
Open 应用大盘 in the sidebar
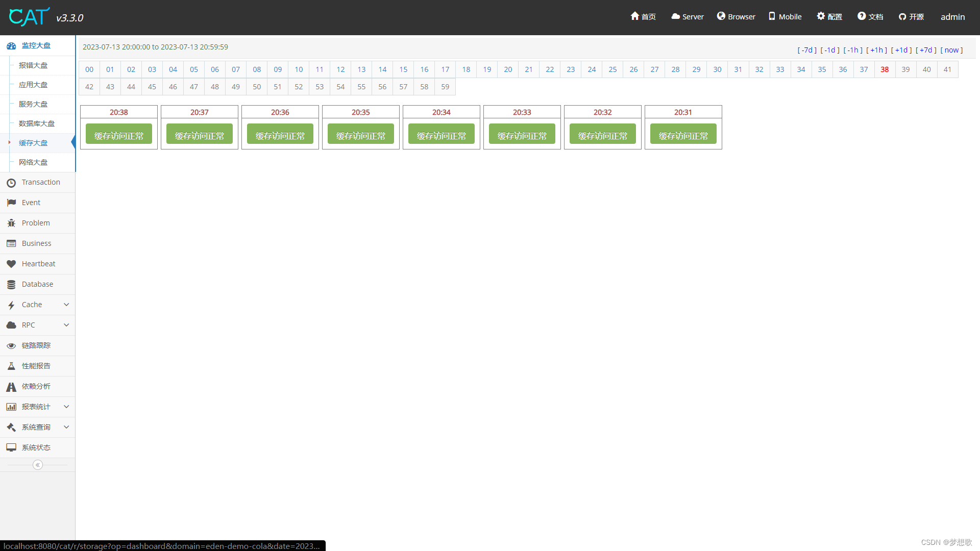pos(33,85)
